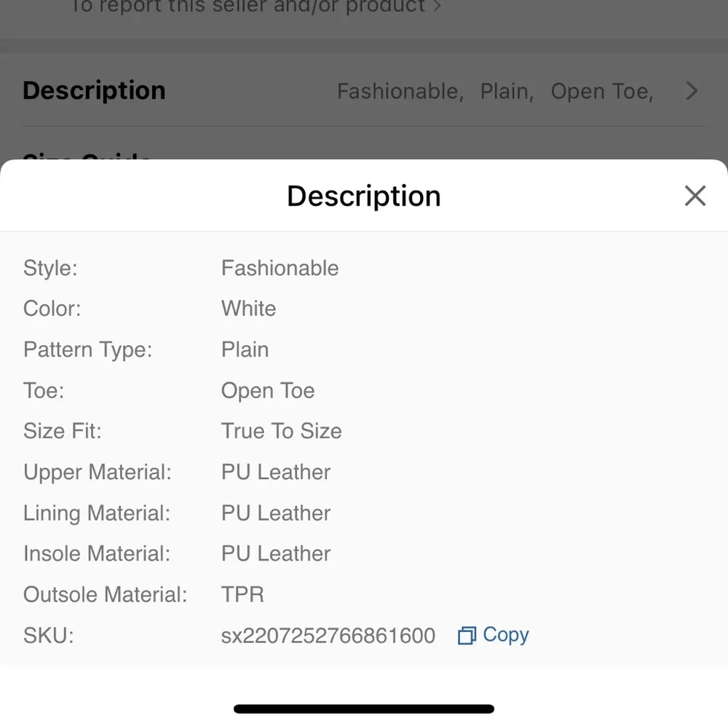
Task: Select the White color value
Action: tap(248, 309)
